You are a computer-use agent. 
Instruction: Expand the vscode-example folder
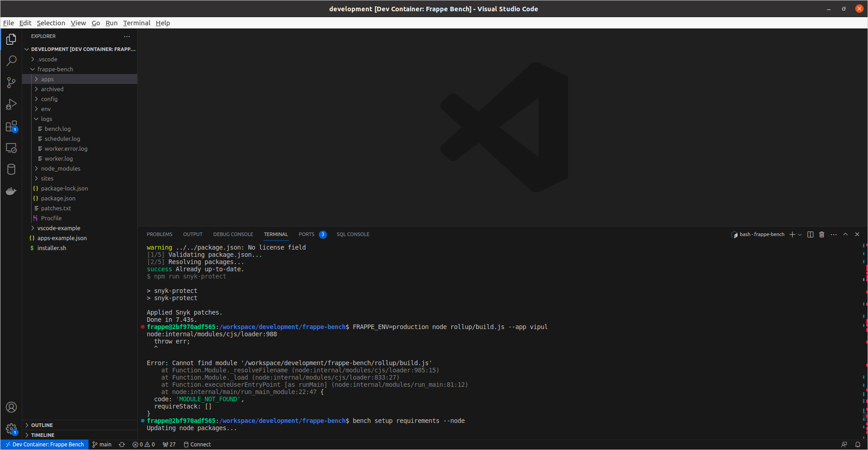point(80,228)
